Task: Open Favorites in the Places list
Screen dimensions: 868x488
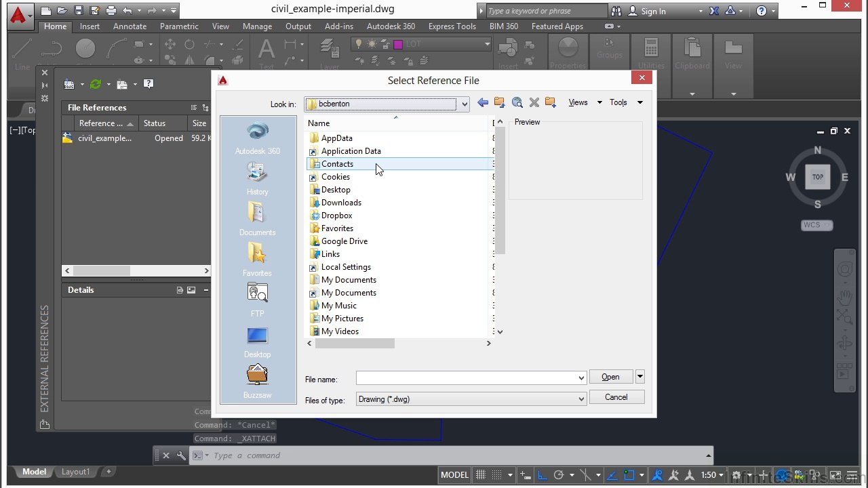Action: click(258, 260)
